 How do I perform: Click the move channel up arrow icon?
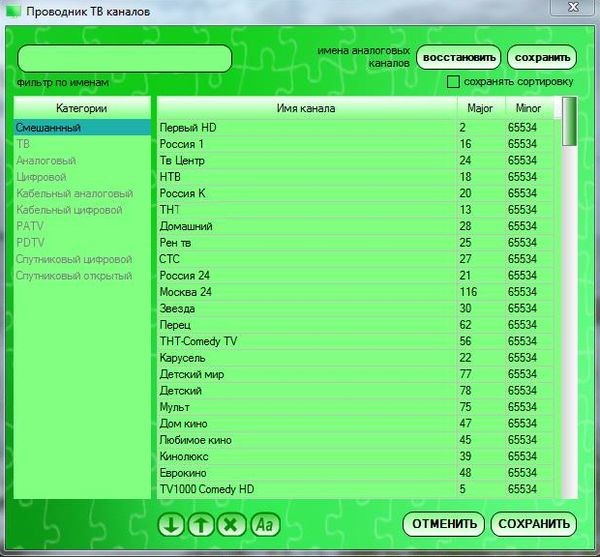(x=201, y=524)
